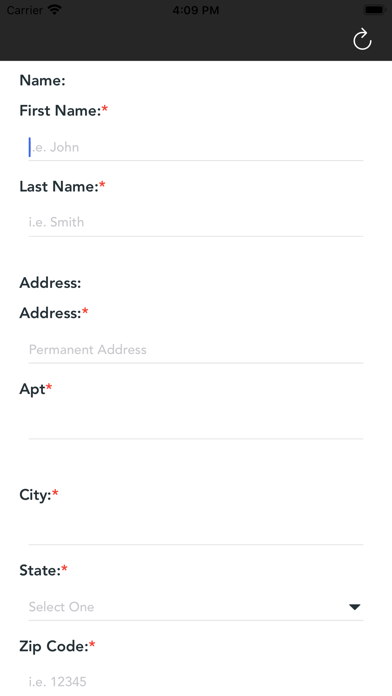Focus the First Name input field
Image resolution: width=392 pixels, height=696 pixels.
click(196, 147)
